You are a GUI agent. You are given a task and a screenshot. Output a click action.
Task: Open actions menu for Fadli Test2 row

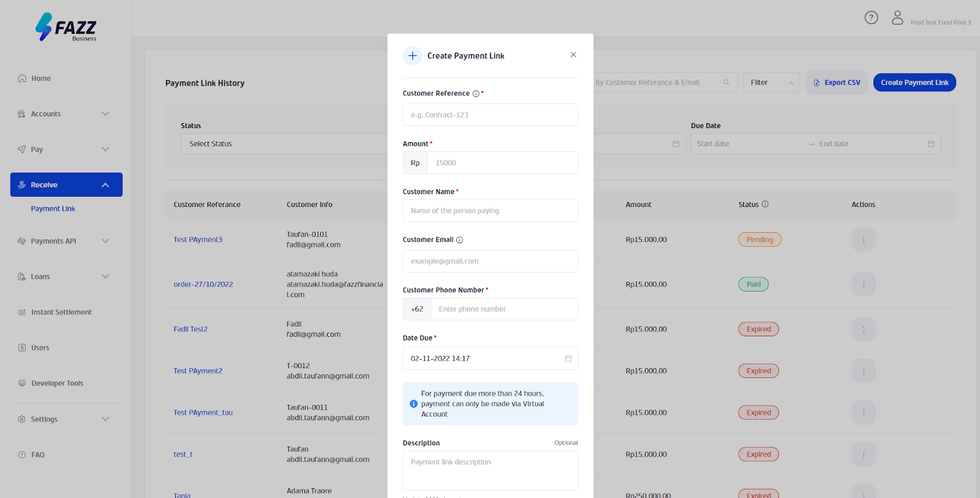pos(864,330)
